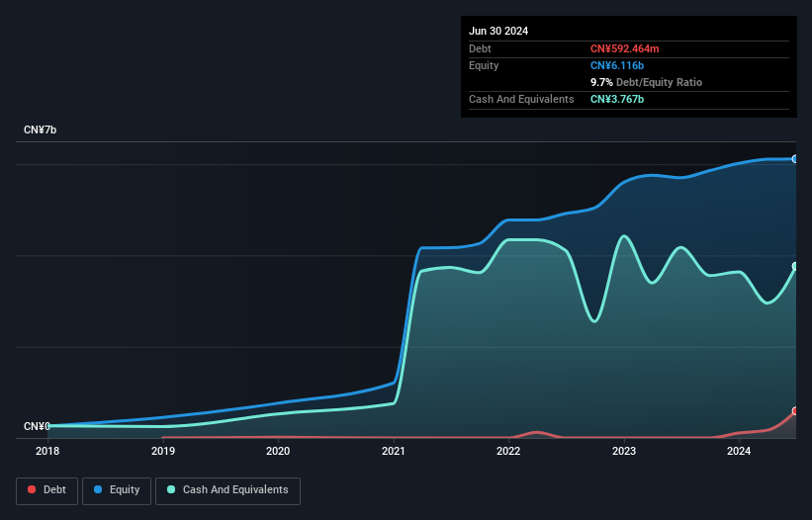Toggle the Debt legend button
The height and width of the screenshot is (520, 812).
coord(47,490)
